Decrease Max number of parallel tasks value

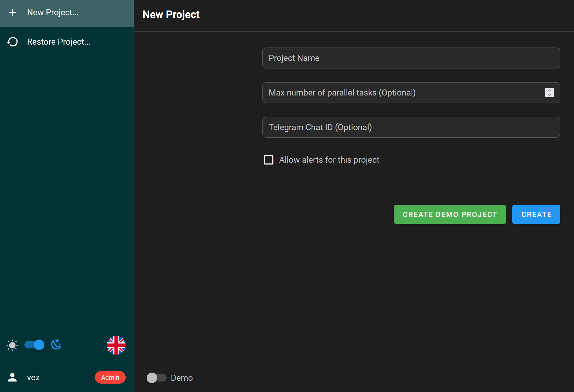click(549, 95)
